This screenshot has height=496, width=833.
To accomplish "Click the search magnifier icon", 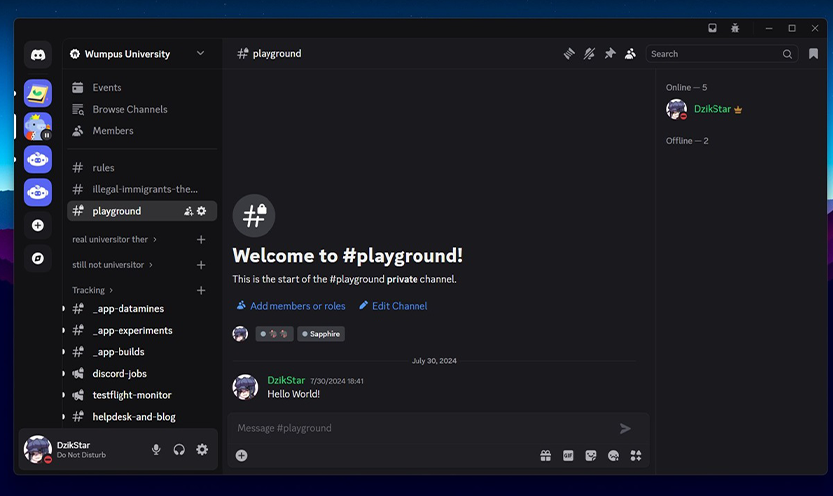I will coord(787,54).
